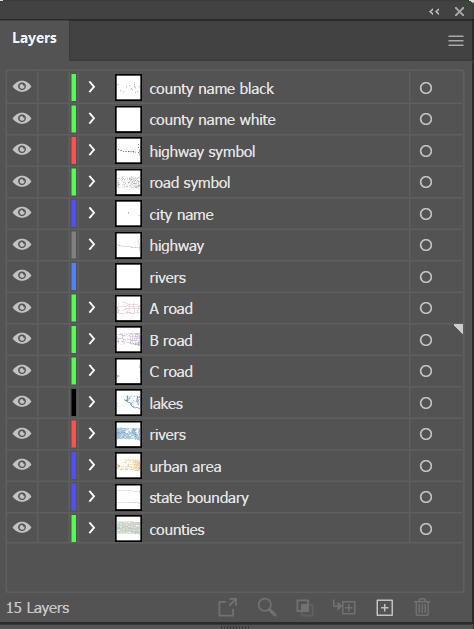Expand the counties layer contents

point(92,528)
